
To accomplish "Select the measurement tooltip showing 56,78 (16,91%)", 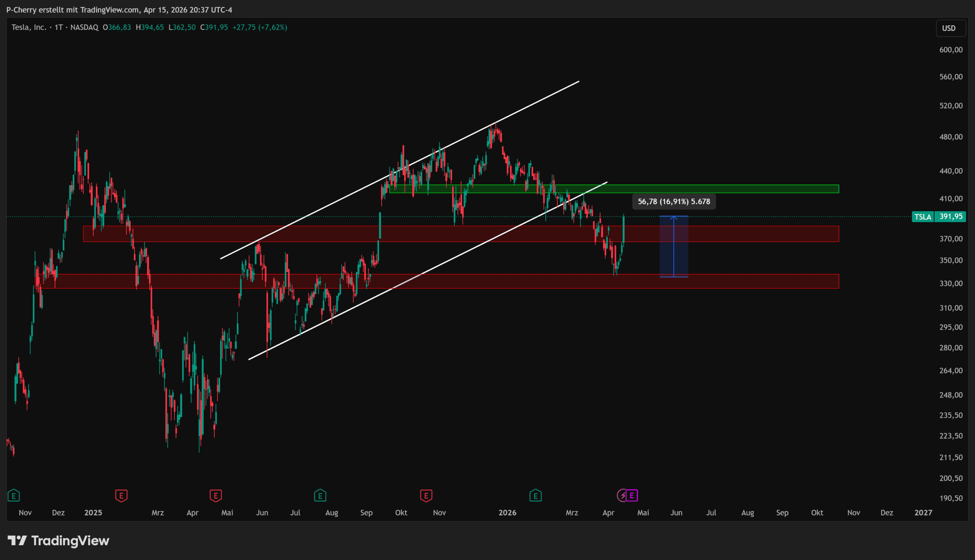I will pos(674,202).
